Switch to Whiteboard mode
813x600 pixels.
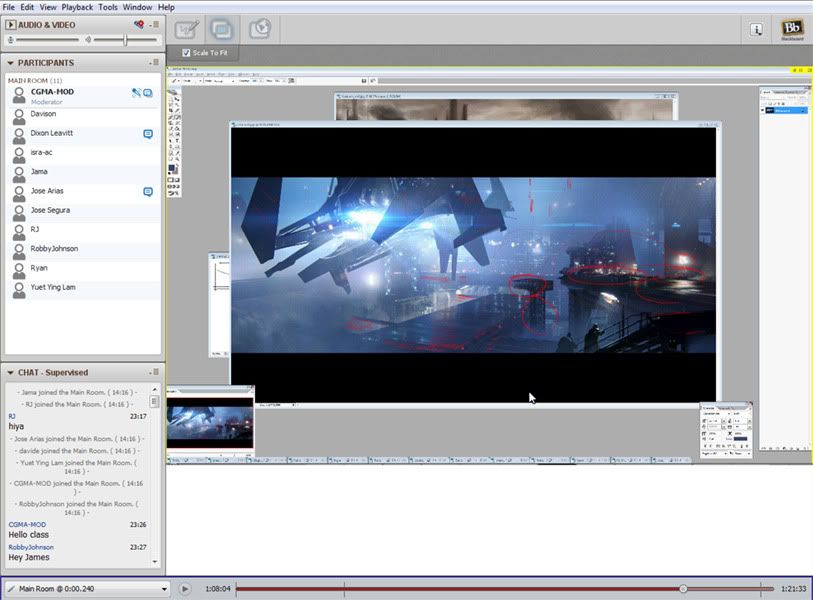click(x=187, y=29)
